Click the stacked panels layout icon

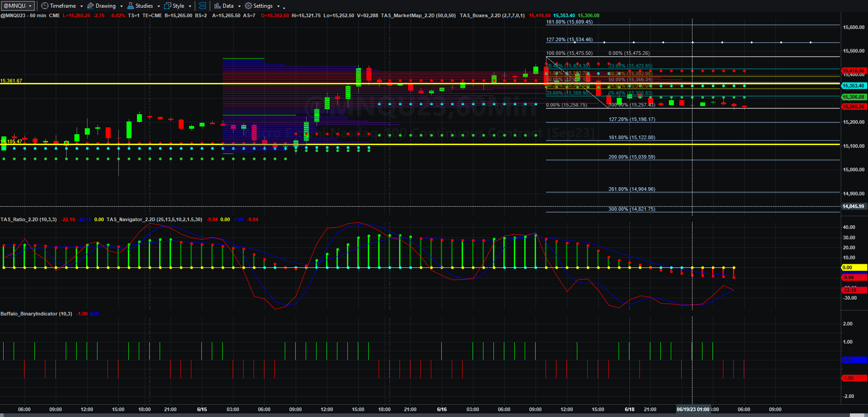pyautogui.click(x=202, y=6)
